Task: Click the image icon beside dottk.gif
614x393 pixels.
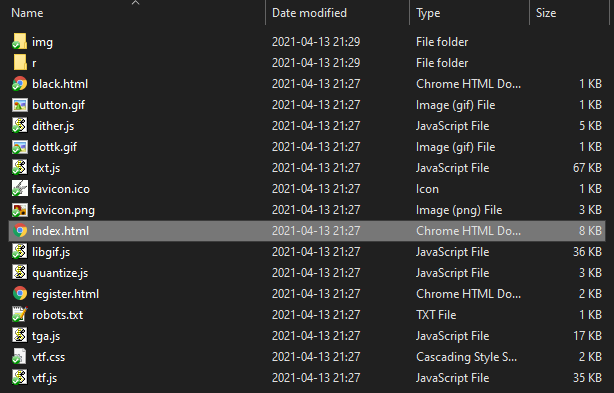Action: click(x=20, y=147)
